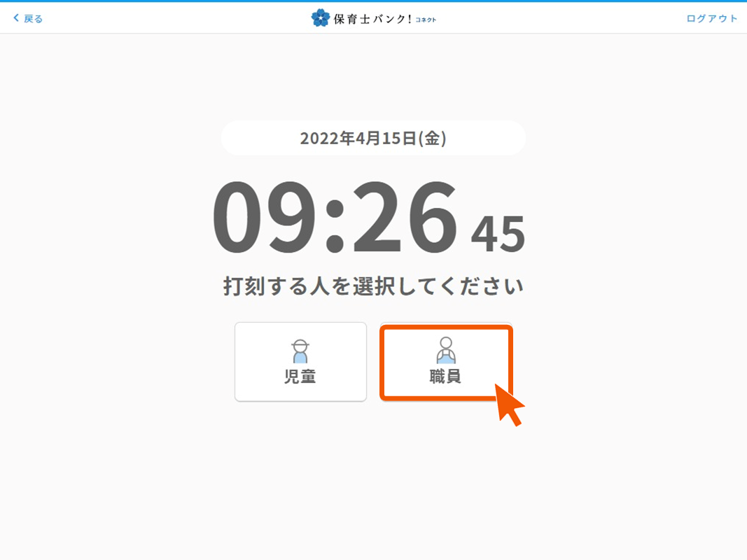Go back via the 戻る link
The height and width of the screenshot is (560, 747).
tap(27, 19)
